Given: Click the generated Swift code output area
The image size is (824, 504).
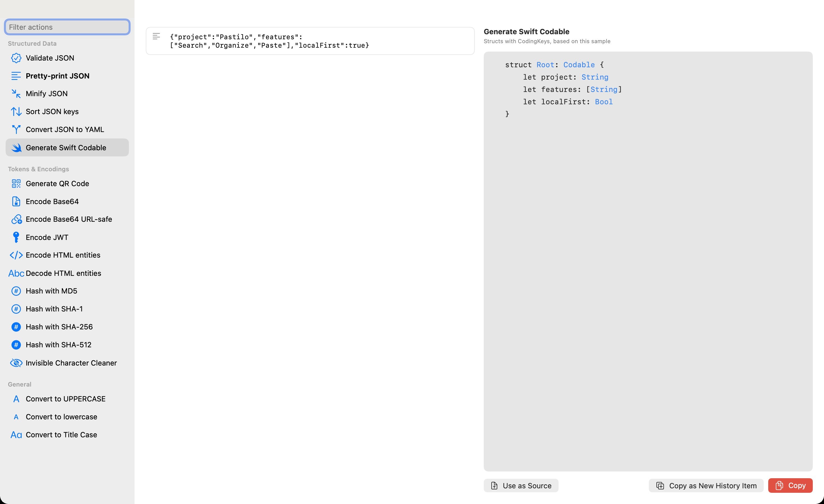Looking at the screenshot, I should [x=648, y=262].
